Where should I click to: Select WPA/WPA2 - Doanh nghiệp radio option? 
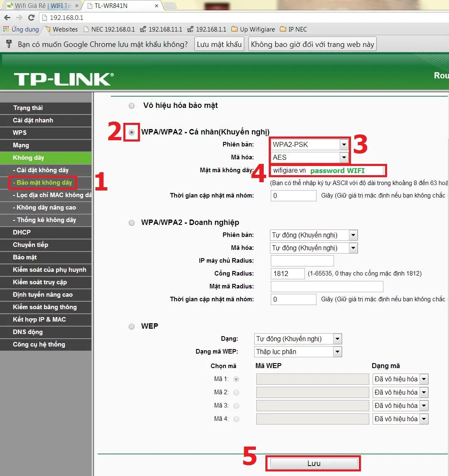[x=132, y=223]
